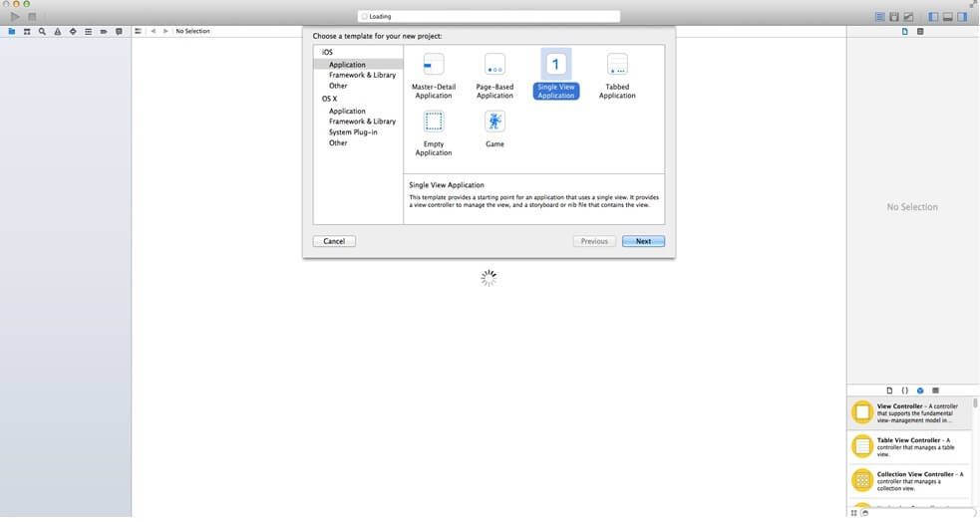Click the Run (play) button in the toolbar
The height and width of the screenshot is (522, 980).
tap(15, 17)
